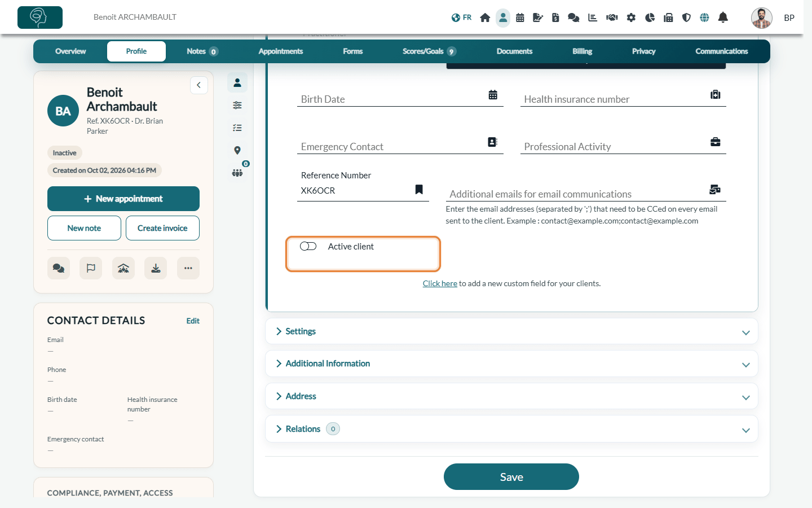812x508 pixels.
Task: Open the sliders settings sidebar icon
Action: [237, 105]
